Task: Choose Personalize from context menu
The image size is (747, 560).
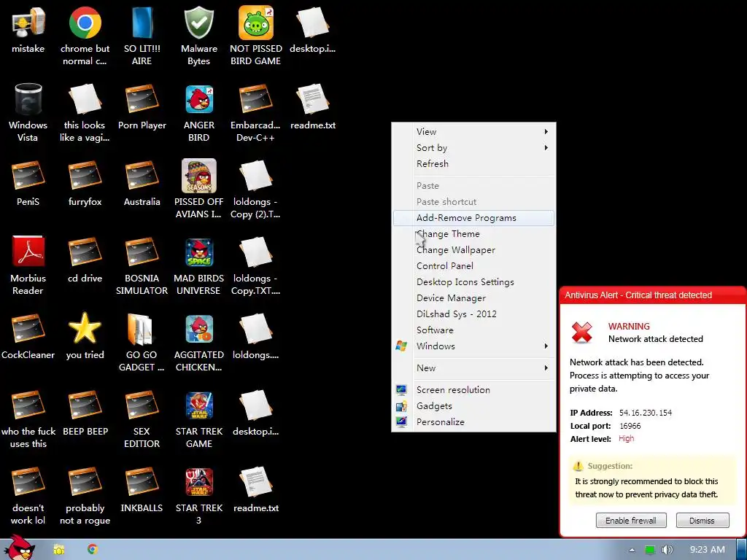Action: pos(473,421)
